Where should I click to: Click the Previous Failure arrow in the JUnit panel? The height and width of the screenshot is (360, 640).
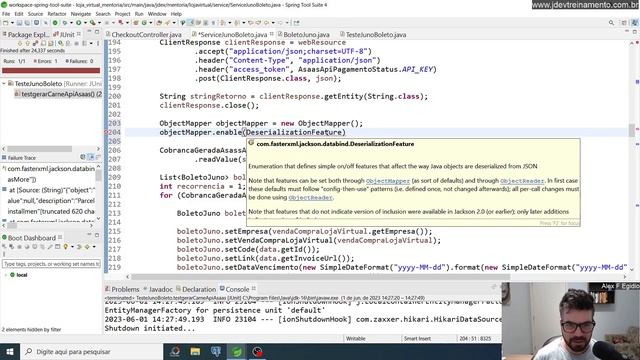pyautogui.click(x=28, y=43)
